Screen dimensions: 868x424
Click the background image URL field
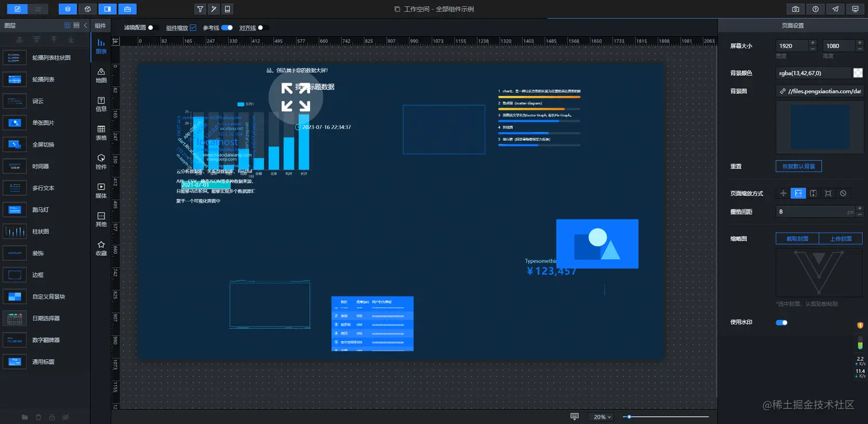(819, 91)
